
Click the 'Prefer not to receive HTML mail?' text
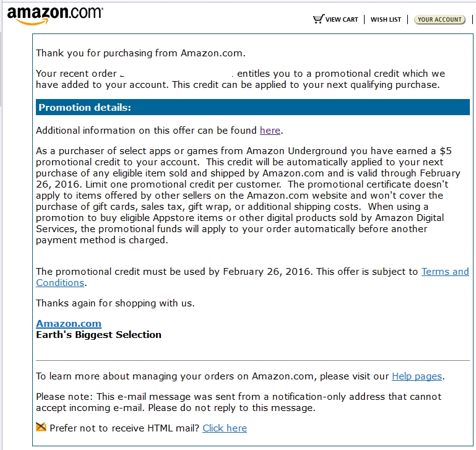pos(124,428)
